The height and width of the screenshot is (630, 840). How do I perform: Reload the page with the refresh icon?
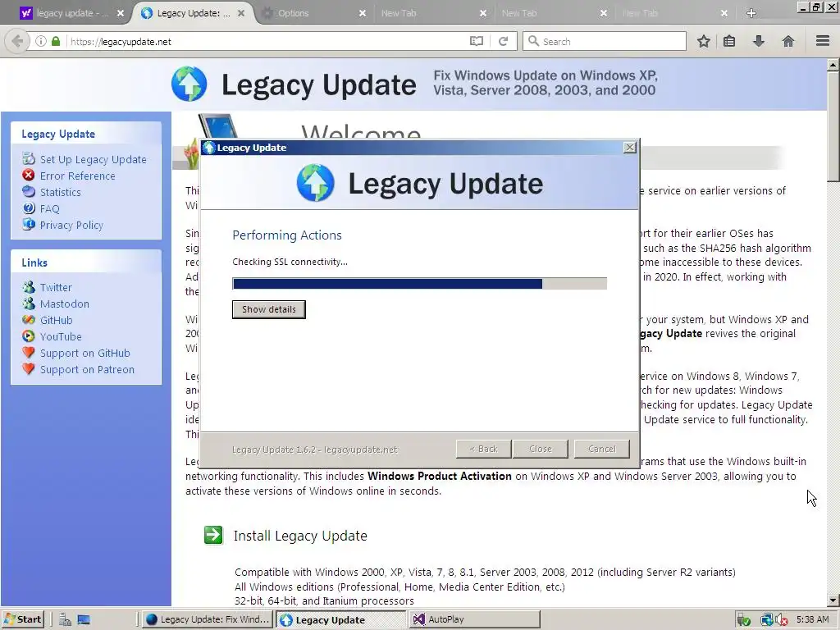pos(503,41)
